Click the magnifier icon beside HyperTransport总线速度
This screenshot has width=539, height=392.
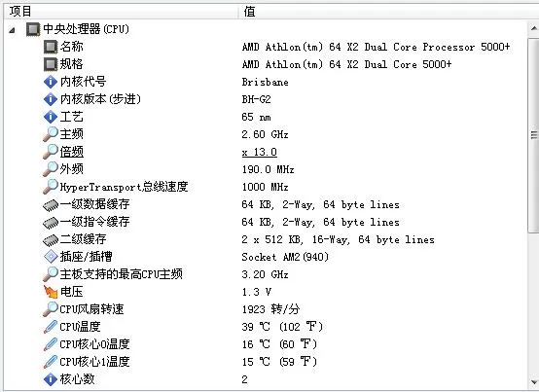click(x=51, y=187)
